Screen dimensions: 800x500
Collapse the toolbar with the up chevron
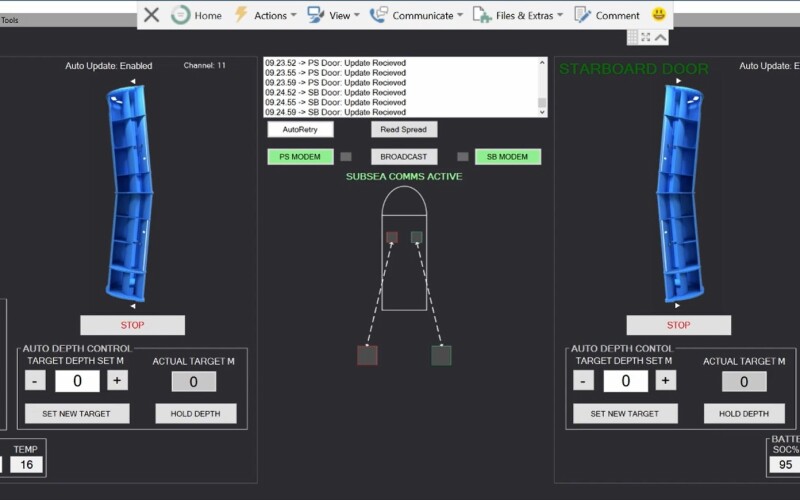(x=661, y=37)
